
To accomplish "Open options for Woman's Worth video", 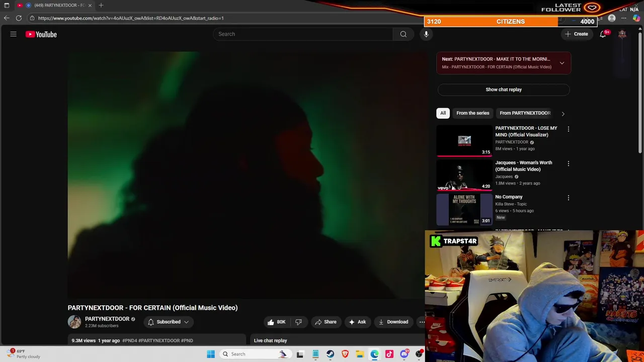I will click(x=569, y=163).
